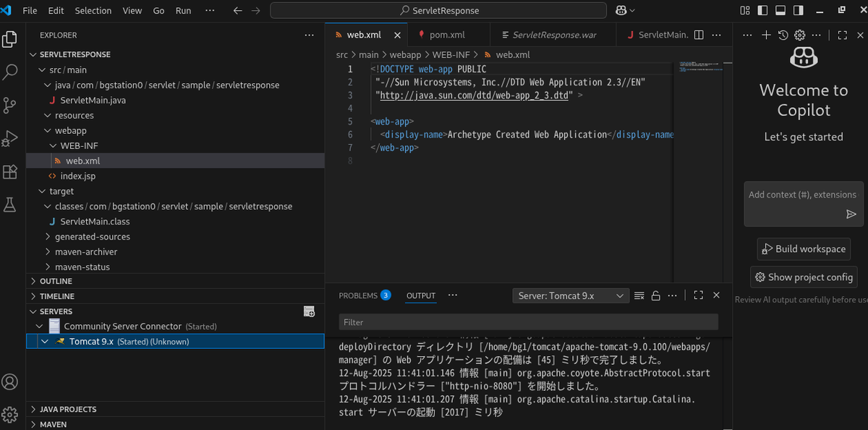Image resolution: width=868 pixels, height=430 pixels.
Task: Maximize the Copilot chat panel
Action: point(842,35)
